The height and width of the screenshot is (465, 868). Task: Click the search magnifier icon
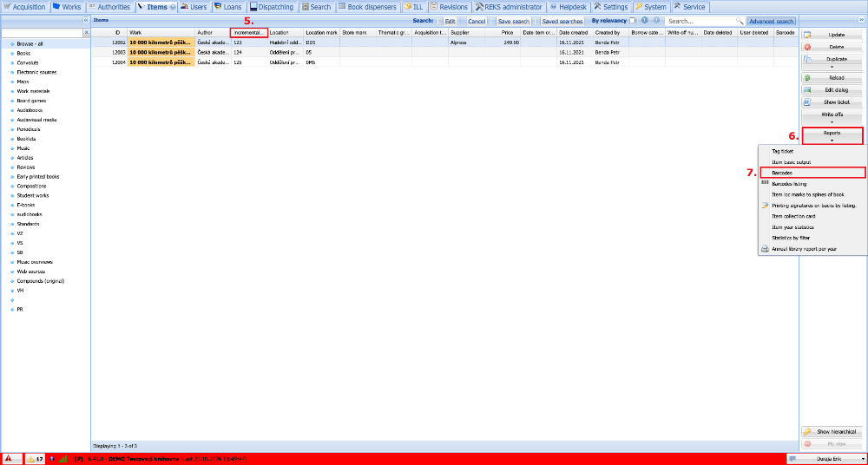(740, 21)
